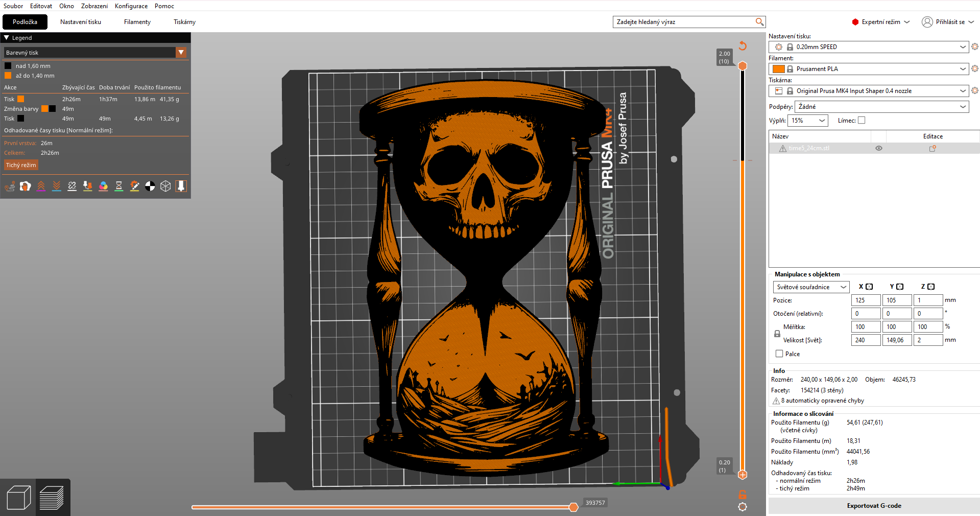Click hourglass pause prints icon in legend
This screenshot has height=516, width=980.
118,186
